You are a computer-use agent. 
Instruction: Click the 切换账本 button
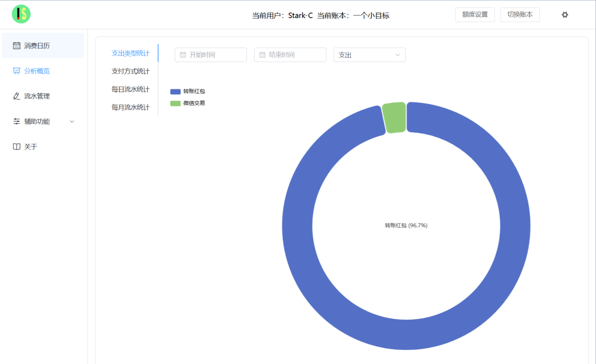520,14
